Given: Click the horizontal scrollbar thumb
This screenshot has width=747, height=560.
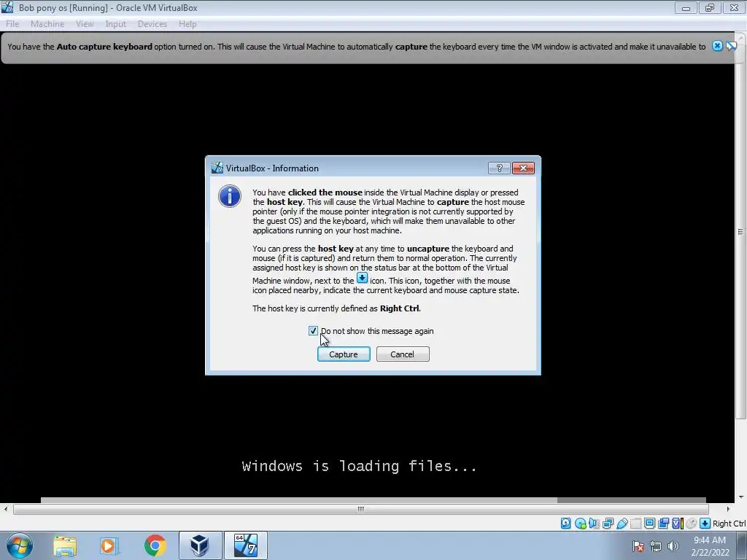Looking at the screenshot, I should 360,509.
